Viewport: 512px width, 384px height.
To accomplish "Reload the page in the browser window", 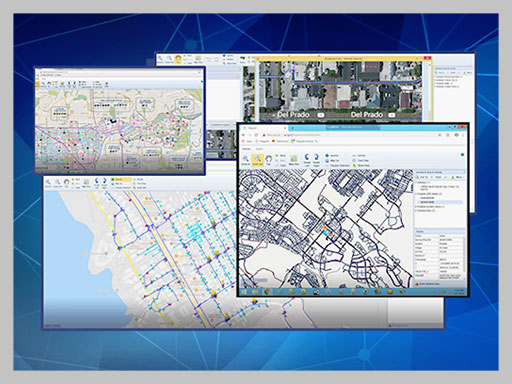I will pos(256,135).
